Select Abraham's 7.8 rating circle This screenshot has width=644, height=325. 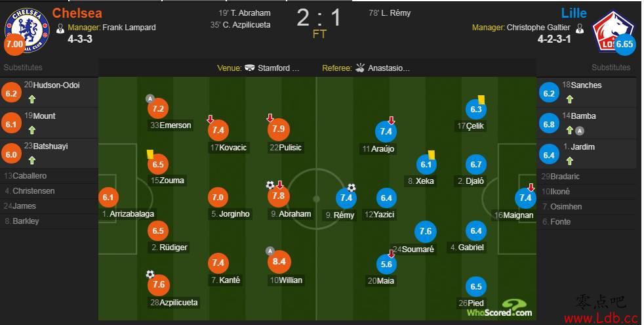(279, 196)
